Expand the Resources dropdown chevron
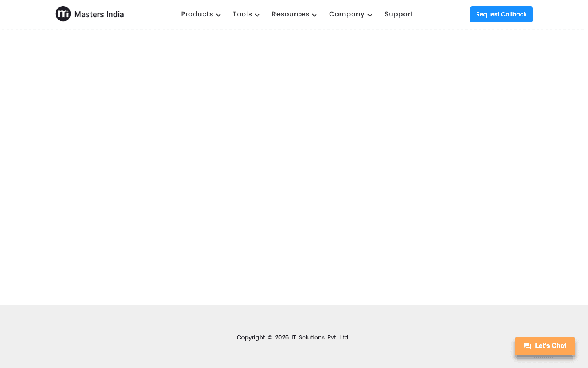Viewport: 588px width, 368px height. pos(314,15)
